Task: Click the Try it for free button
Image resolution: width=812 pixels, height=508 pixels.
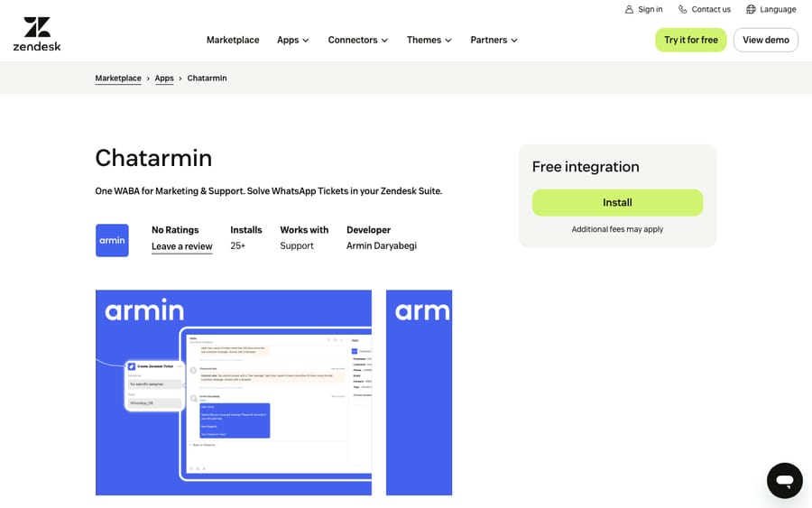Action: pos(691,40)
